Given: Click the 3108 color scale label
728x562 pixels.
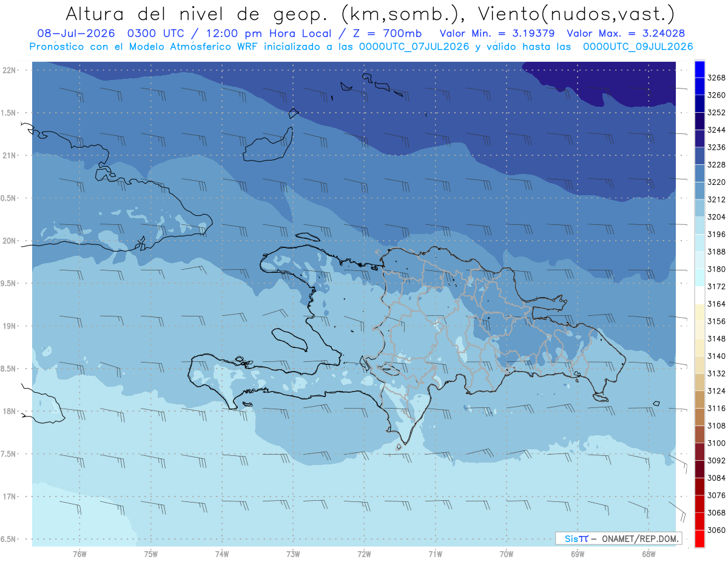Looking at the screenshot, I should [x=716, y=426].
